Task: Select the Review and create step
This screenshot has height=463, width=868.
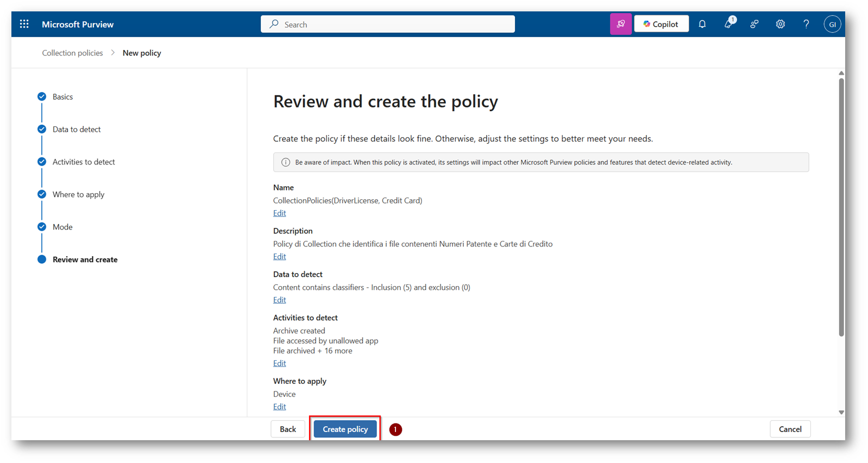Action: coord(85,259)
